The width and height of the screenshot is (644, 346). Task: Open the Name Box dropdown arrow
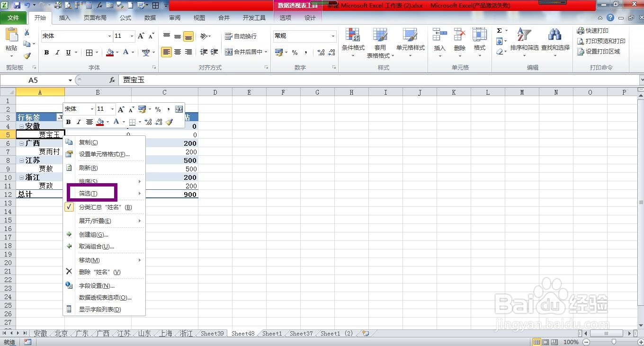[x=70, y=80]
